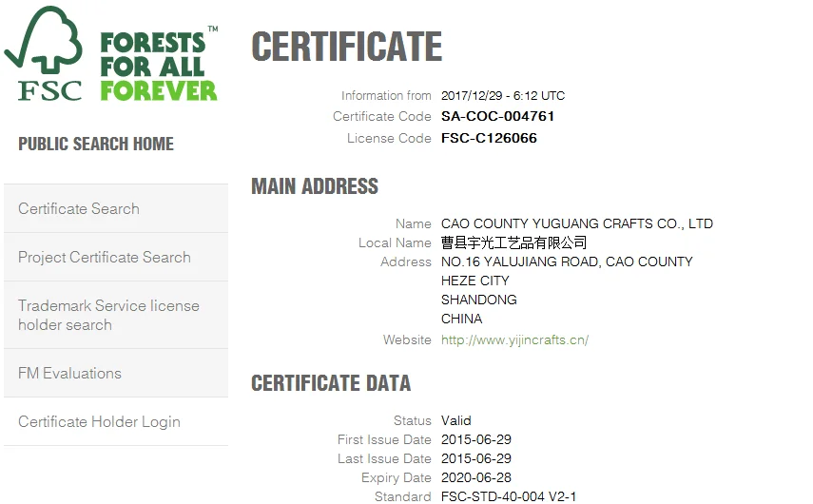Open Trademark Service license holder search
Image resolution: width=813 pixels, height=504 pixels.
pos(116,316)
